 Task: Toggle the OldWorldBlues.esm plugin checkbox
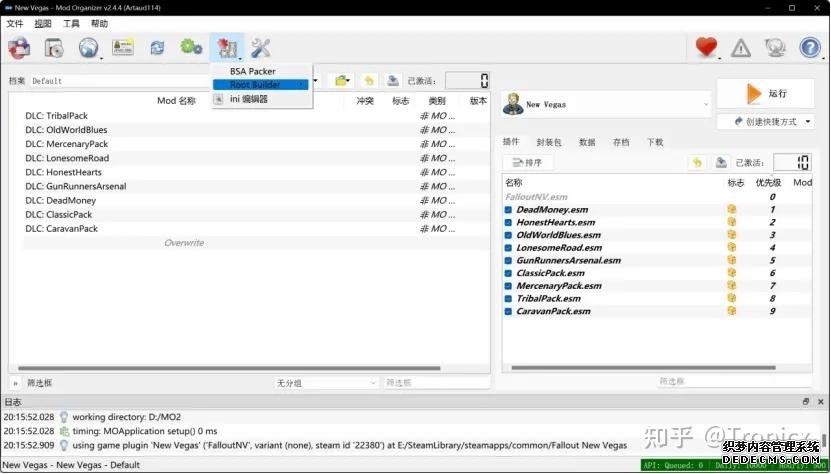click(x=509, y=235)
